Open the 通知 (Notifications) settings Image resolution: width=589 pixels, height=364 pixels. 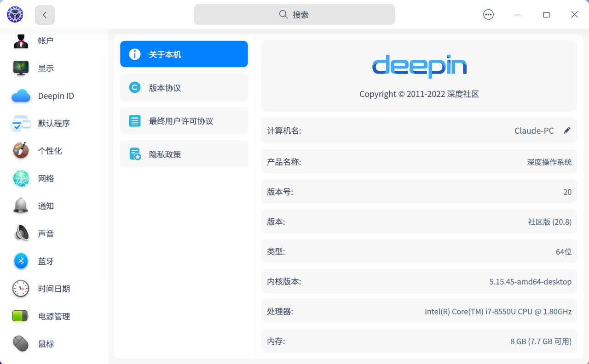tap(46, 206)
